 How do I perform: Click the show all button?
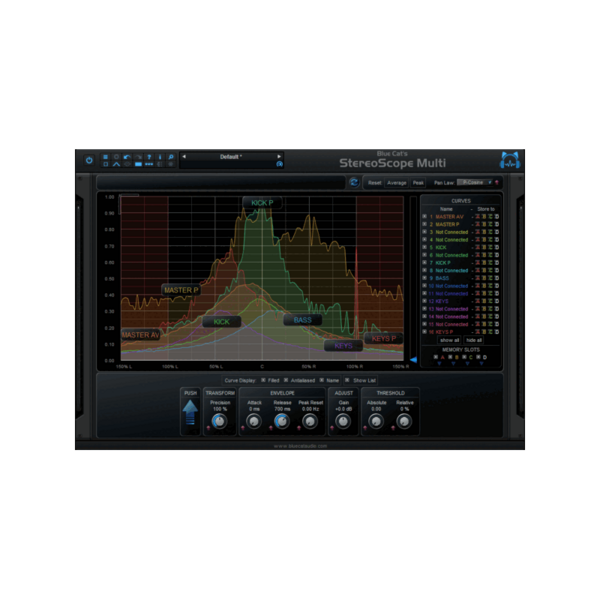tap(449, 340)
